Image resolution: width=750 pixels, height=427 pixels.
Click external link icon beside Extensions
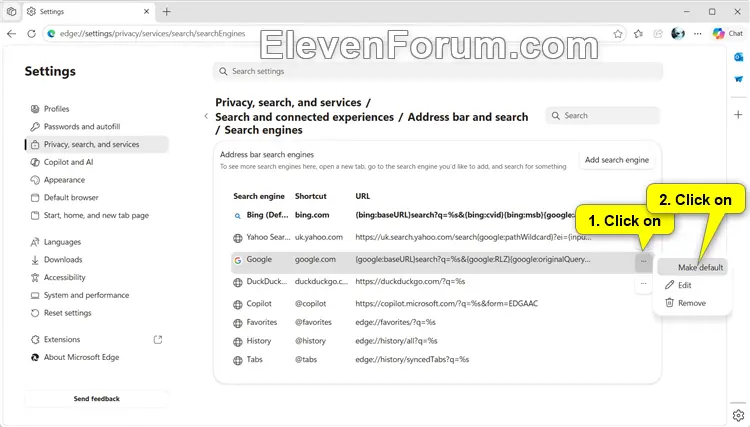pos(158,339)
